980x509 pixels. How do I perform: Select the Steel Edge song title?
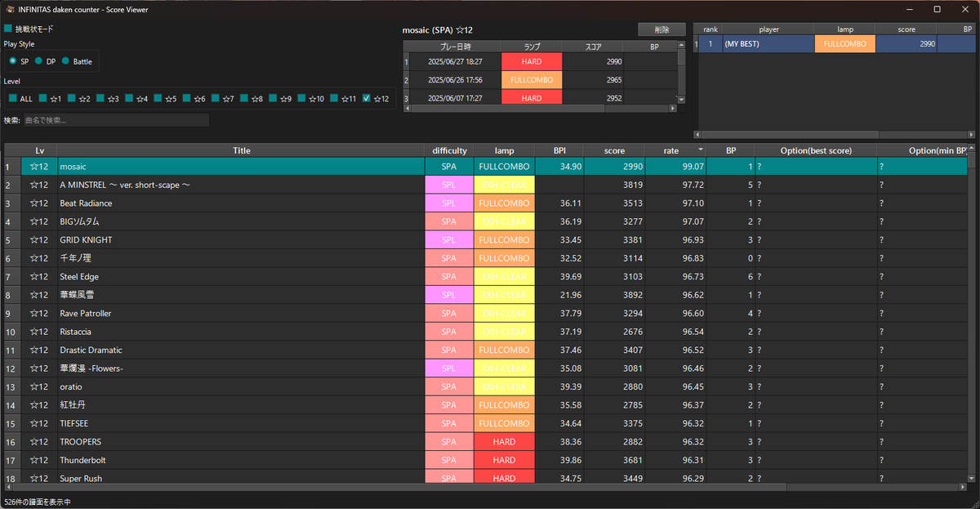click(79, 276)
